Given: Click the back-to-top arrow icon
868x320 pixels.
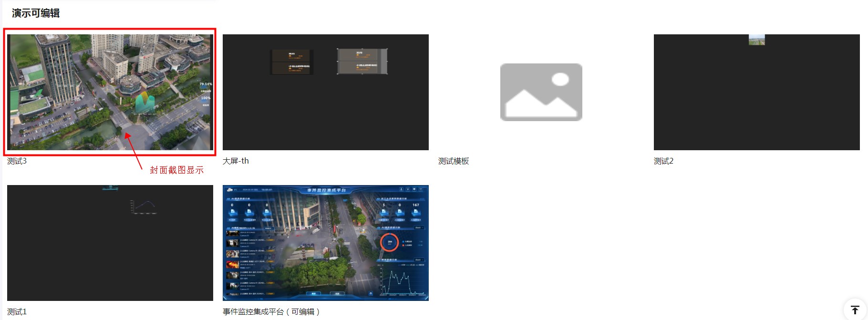Looking at the screenshot, I should pos(855,310).
